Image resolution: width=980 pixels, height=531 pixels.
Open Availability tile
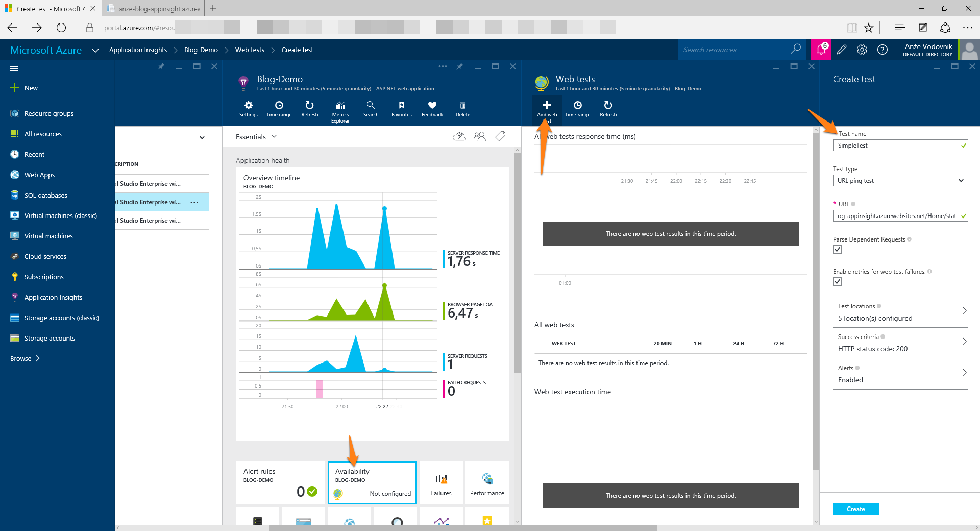372,482
